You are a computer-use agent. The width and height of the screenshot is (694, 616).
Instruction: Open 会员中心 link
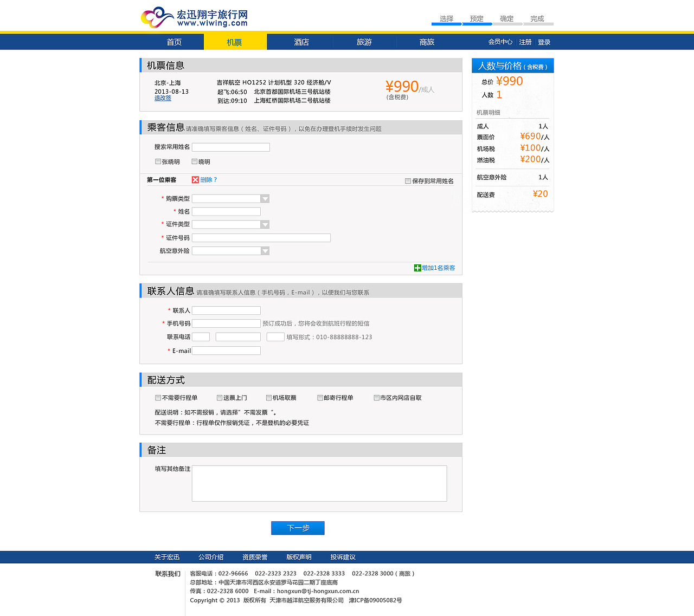coord(500,42)
